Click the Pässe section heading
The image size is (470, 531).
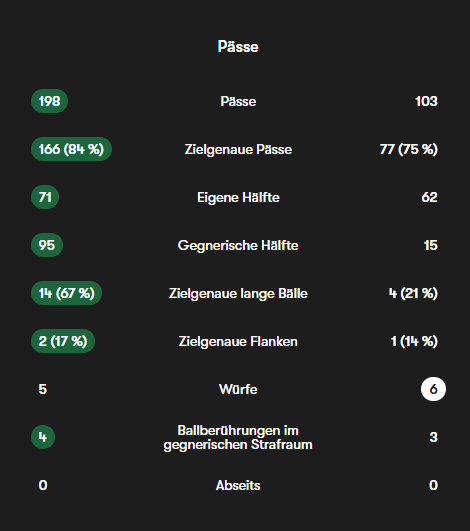click(x=238, y=47)
